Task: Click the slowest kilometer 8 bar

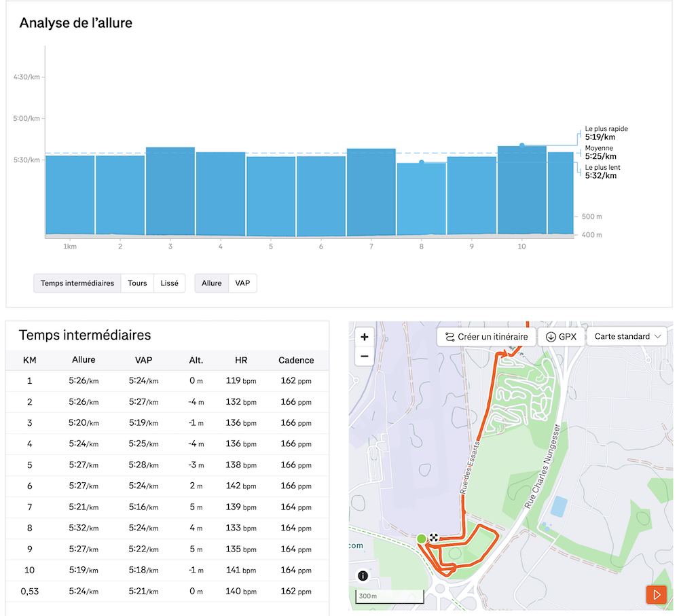Action: pos(422,200)
